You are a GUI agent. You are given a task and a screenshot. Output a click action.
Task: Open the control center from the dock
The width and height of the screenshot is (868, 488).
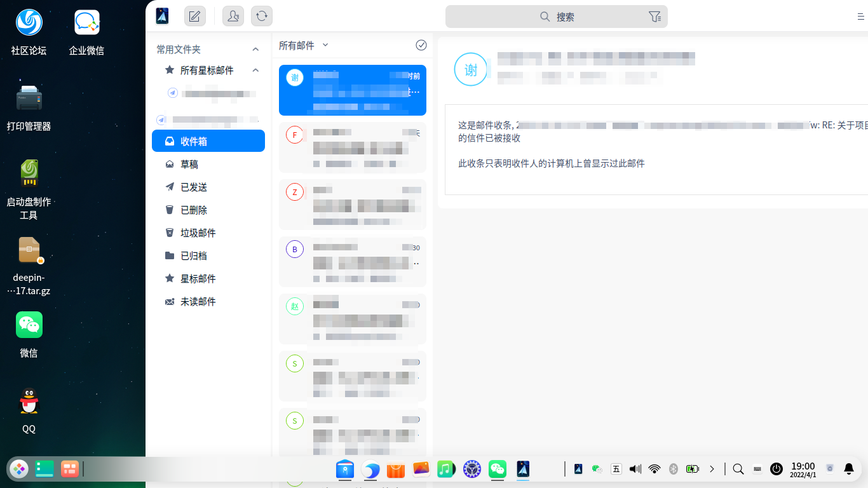pos(471,470)
